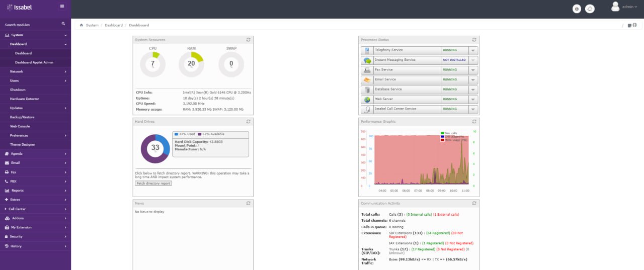Open Email Service actions dropdown
This screenshot has width=644, height=270.
[x=473, y=79]
